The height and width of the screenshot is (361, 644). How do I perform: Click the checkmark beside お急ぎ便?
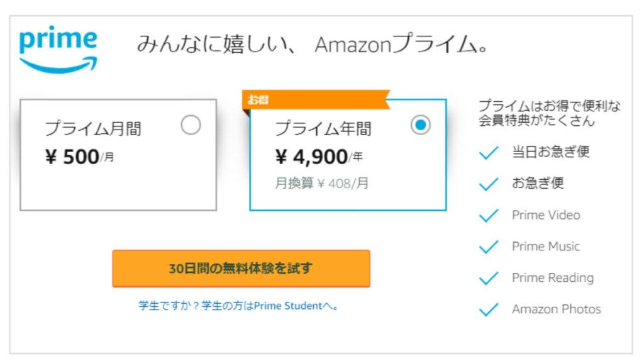click(489, 184)
